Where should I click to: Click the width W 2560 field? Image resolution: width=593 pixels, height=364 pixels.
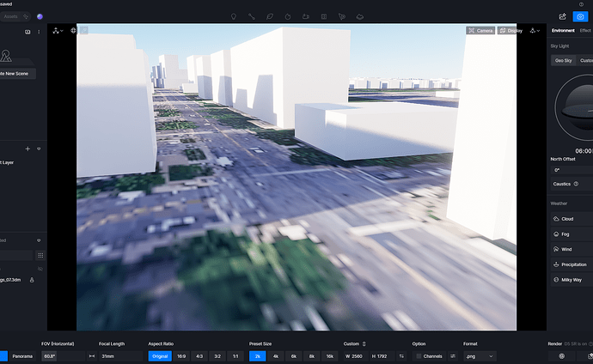(356, 356)
